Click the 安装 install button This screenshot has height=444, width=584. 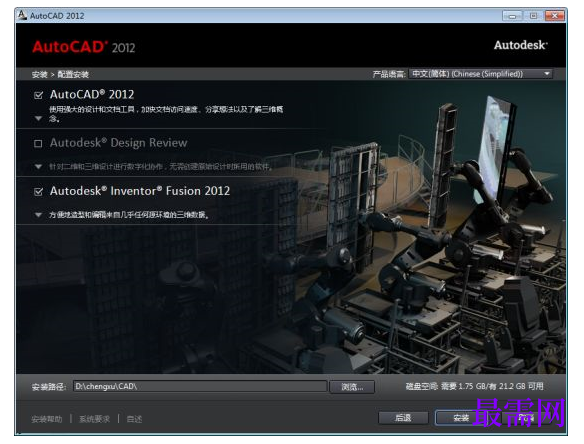pyautogui.click(x=461, y=418)
